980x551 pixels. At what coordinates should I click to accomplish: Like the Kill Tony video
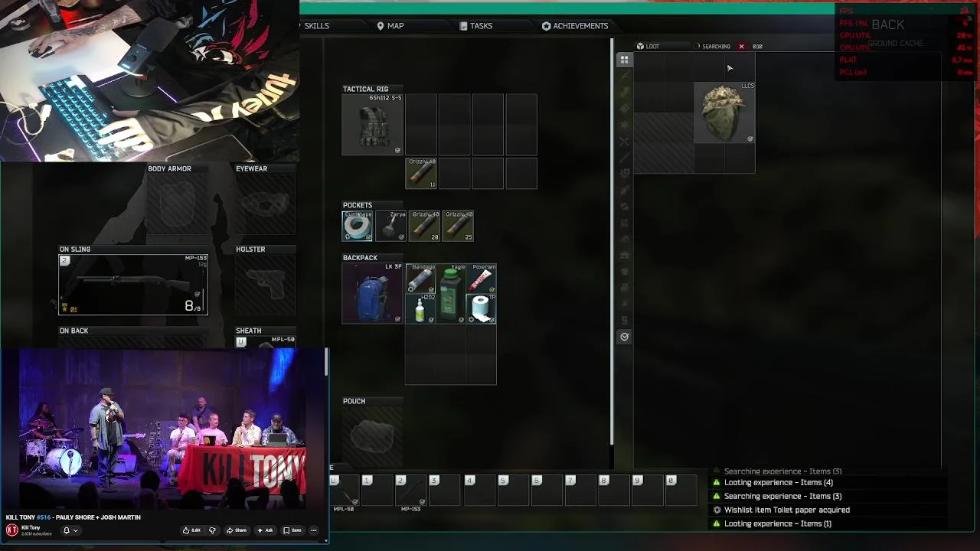pyautogui.click(x=191, y=530)
